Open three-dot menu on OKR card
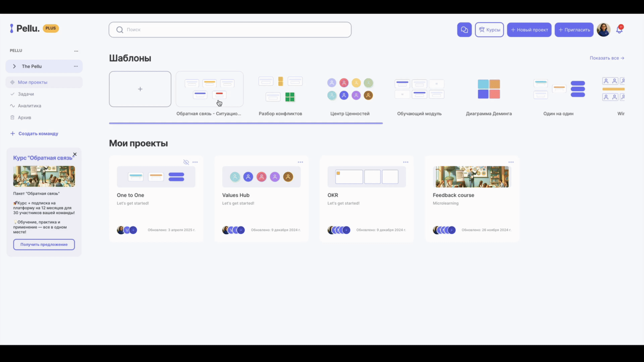This screenshot has height=362, width=644. pyautogui.click(x=406, y=162)
